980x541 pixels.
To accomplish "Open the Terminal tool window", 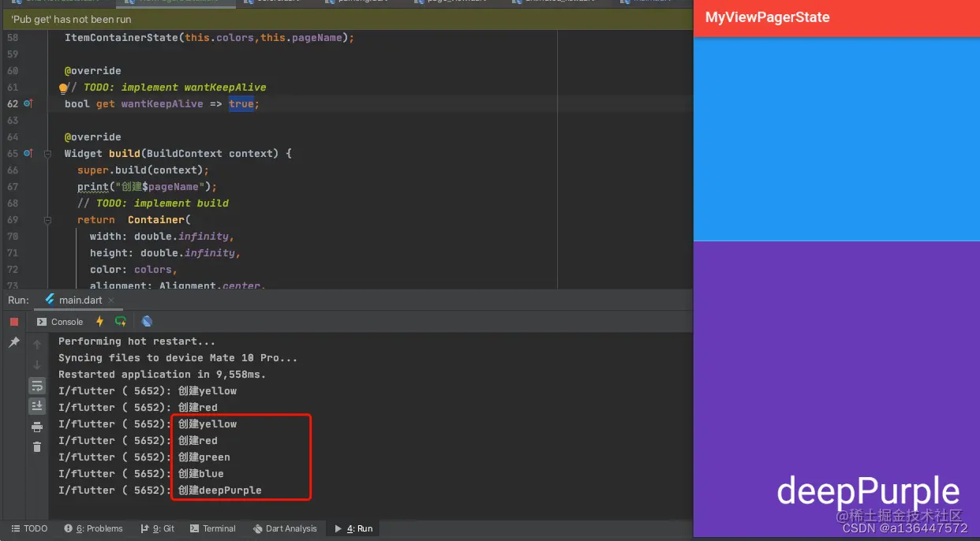I will click(x=212, y=528).
